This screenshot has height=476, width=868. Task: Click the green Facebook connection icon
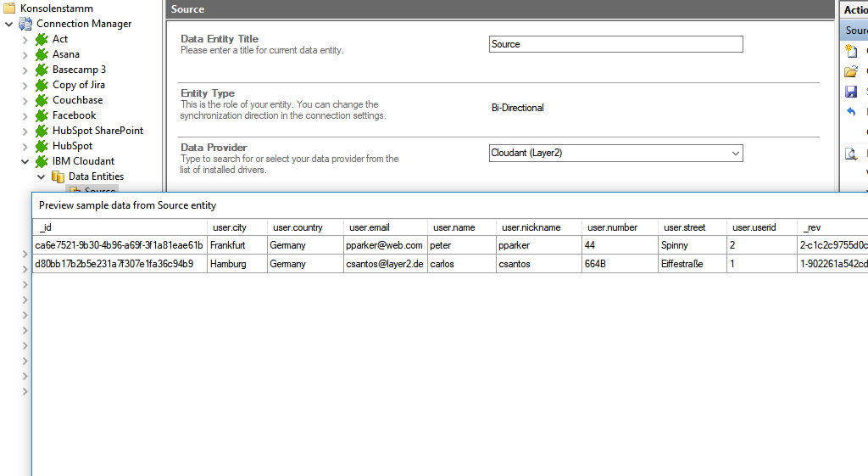(x=42, y=115)
